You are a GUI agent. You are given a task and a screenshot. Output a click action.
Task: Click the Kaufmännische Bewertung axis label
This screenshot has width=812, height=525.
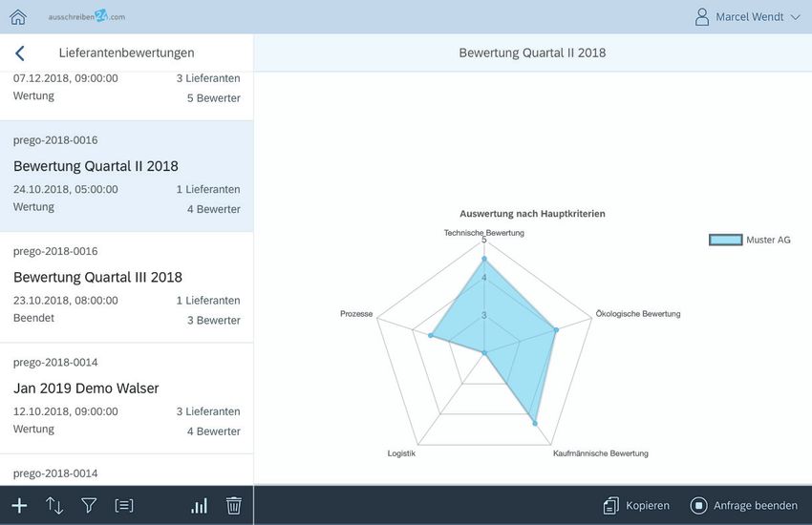(x=600, y=453)
